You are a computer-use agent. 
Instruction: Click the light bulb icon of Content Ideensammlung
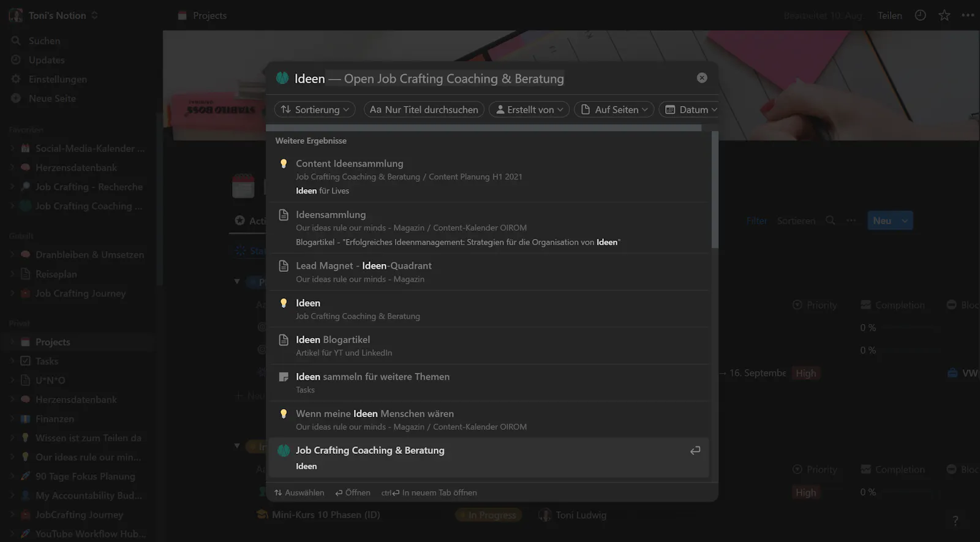click(284, 164)
